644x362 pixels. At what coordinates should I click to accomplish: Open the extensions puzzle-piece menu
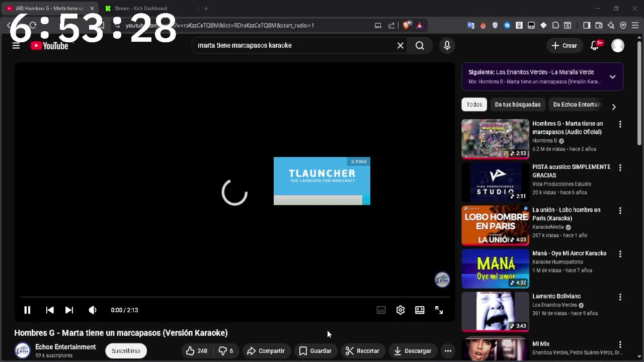[x=555, y=25]
